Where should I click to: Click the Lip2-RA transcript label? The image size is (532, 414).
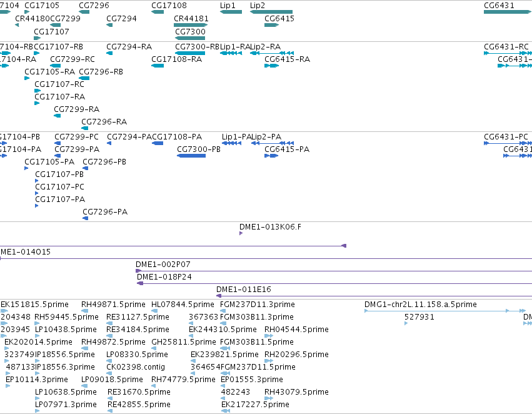coord(266,46)
